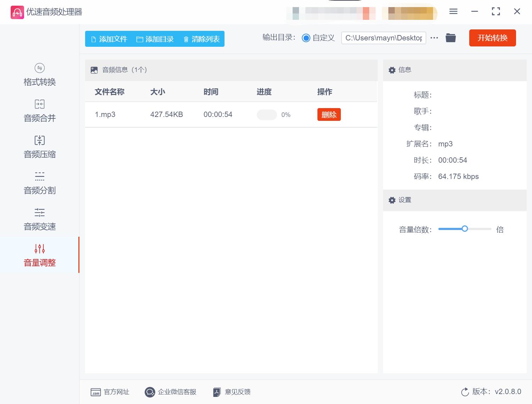Open the 音频合并 merge feature

point(39,111)
